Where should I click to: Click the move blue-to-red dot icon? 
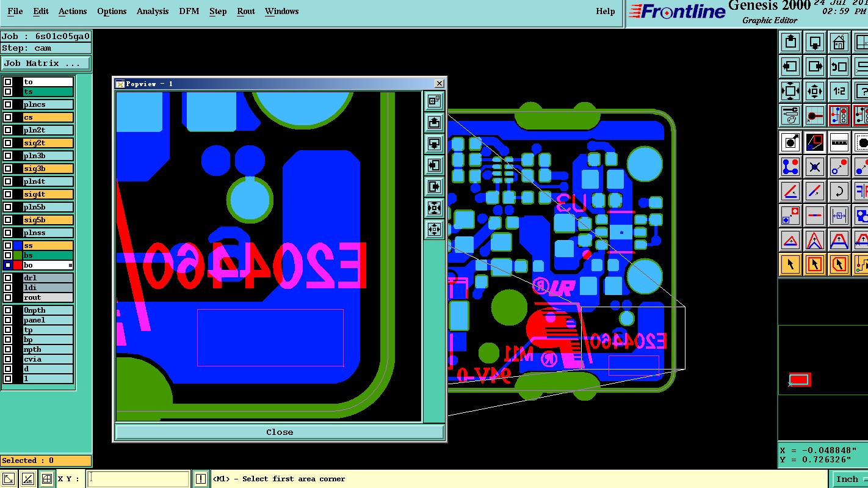click(x=839, y=167)
